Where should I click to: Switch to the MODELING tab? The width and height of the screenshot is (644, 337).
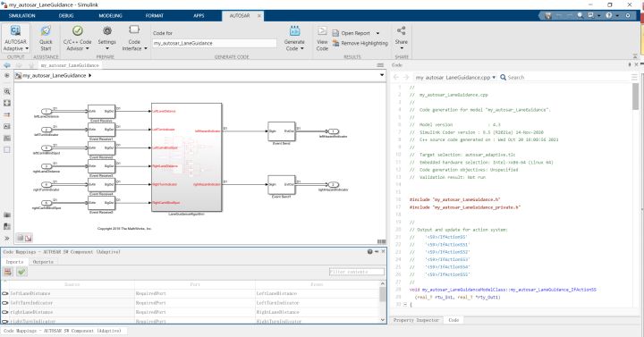pos(111,15)
